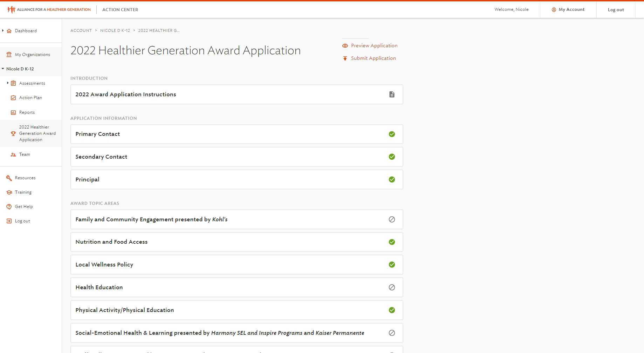This screenshot has height=353, width=644.
Task: Collapse the Nicole D K-12 organization menu
Action: click(x=3, y=69)
